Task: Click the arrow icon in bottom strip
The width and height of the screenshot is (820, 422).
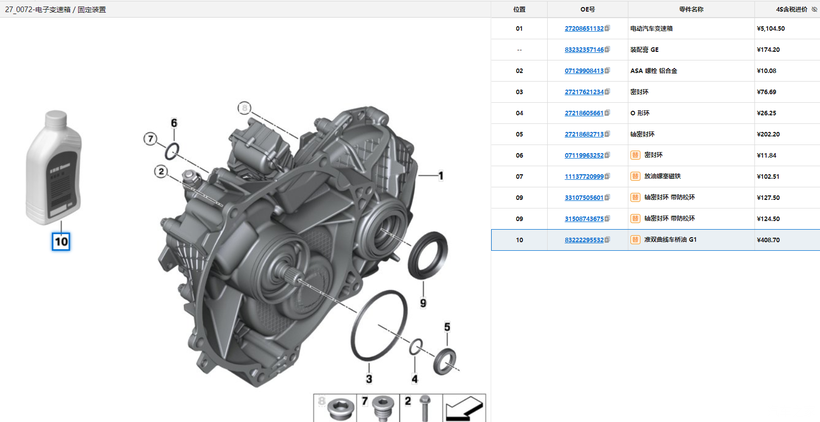Action: tap(464, 408)
